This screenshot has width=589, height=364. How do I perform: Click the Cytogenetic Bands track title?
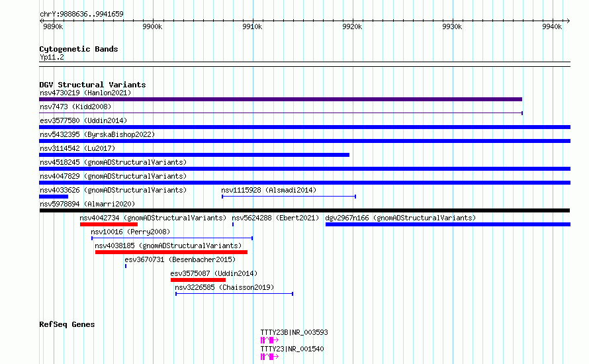coord(79,49)
